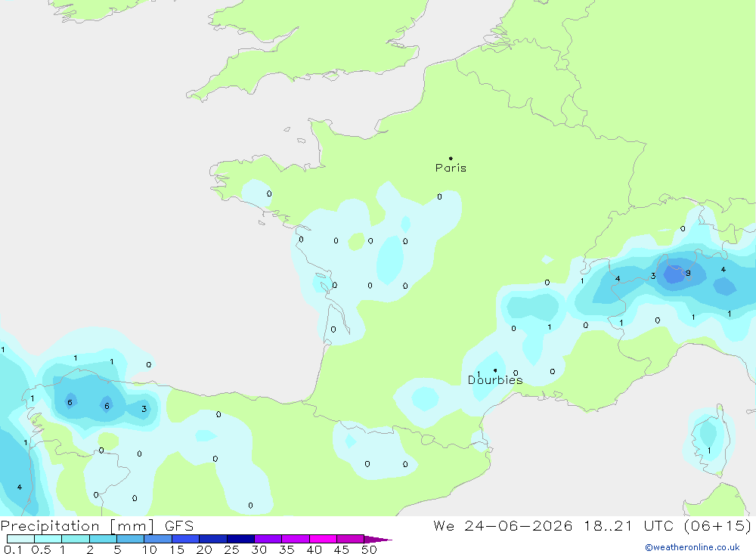756x554 pixels.
Task: Pick the 15–20 mm legend color swatch
Action: point(185,539)
